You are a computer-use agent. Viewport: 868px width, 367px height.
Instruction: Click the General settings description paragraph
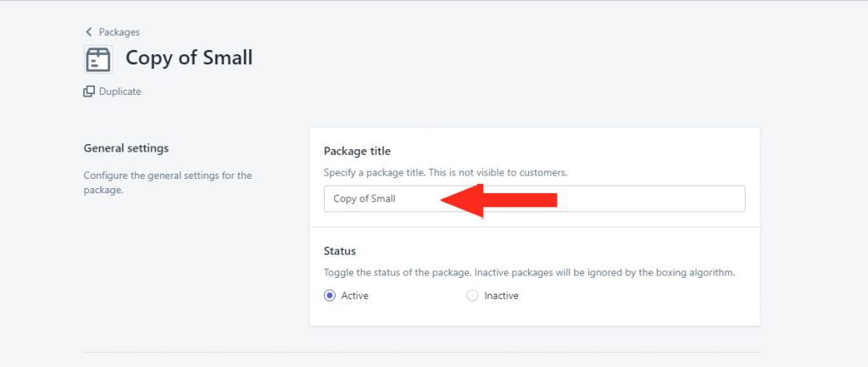[168, 183]
